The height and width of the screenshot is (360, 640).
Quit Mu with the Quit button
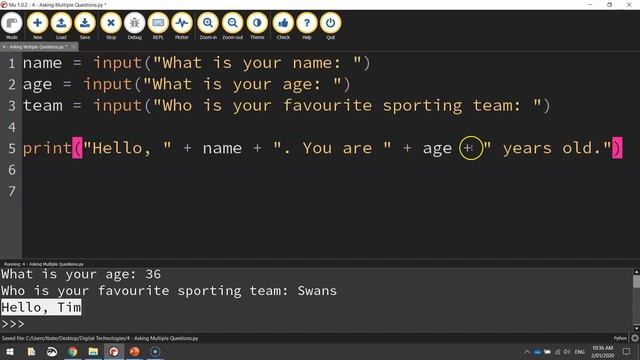330,26
